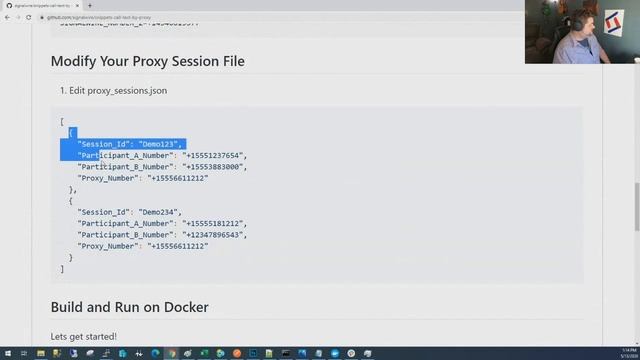The height and width of the screenshot is (360, 640).
Task: Click the "+15553883000" participant B number
Action: click(x=213, y=167)
